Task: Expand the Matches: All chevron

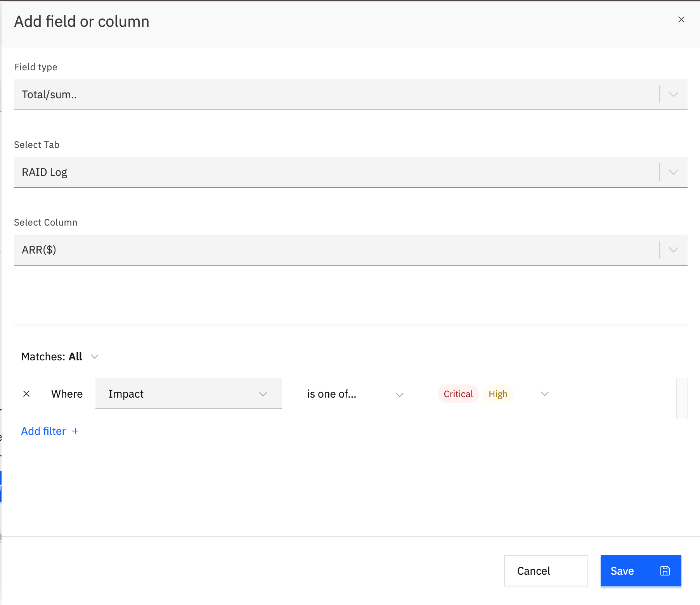Action: [x=95, y=356]
